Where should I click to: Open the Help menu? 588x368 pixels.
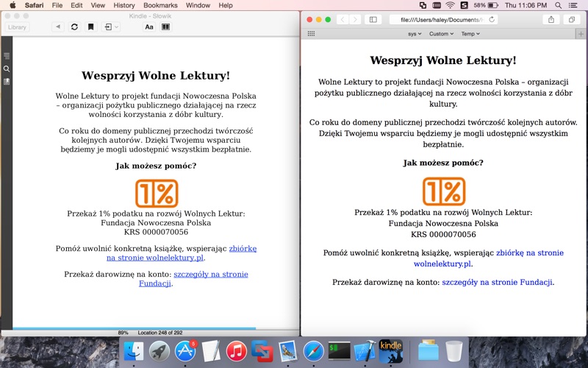coord(226,5)
